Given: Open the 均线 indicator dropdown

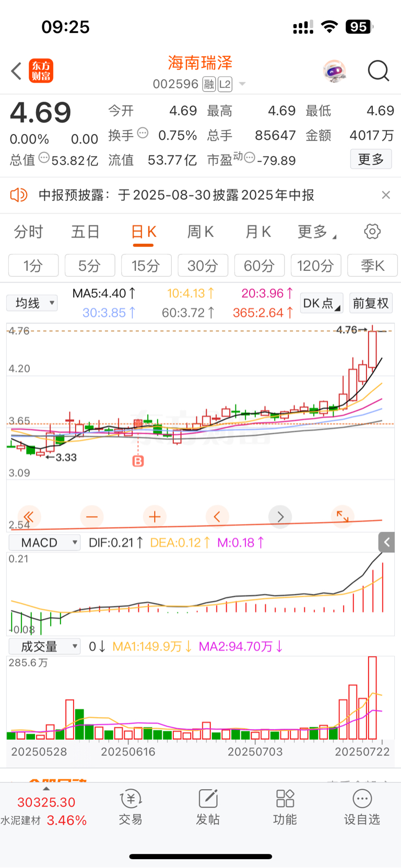Looking at the screenshot, I should pyautogui.click(x=32, y=303).
